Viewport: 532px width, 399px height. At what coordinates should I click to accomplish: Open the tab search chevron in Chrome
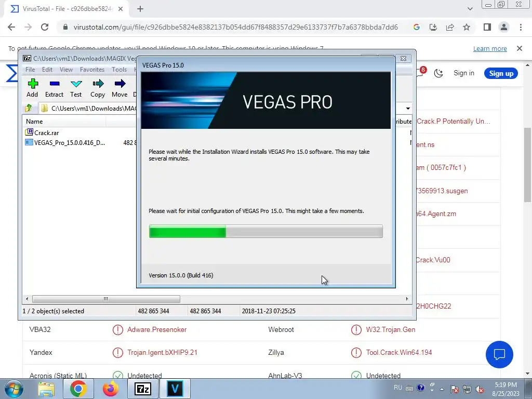click(470, 9)
